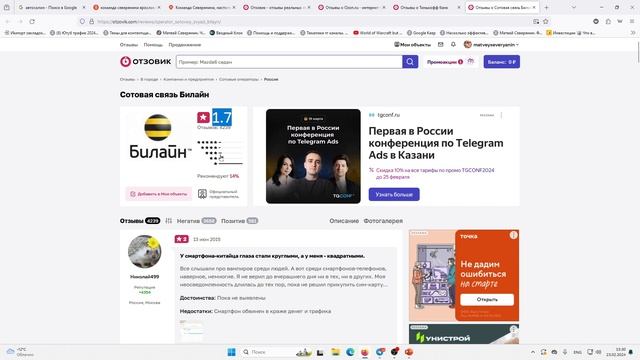Open PowerPoint from the taskbar
The image size is (640, 360).
click(x=409, y=352)
